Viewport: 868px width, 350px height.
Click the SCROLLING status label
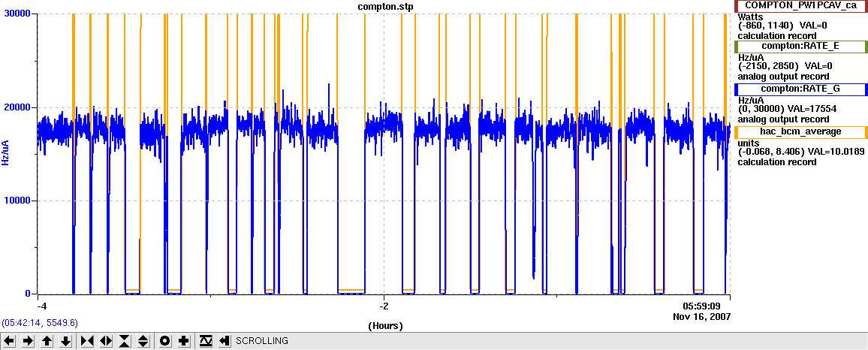tap(262, 340)
